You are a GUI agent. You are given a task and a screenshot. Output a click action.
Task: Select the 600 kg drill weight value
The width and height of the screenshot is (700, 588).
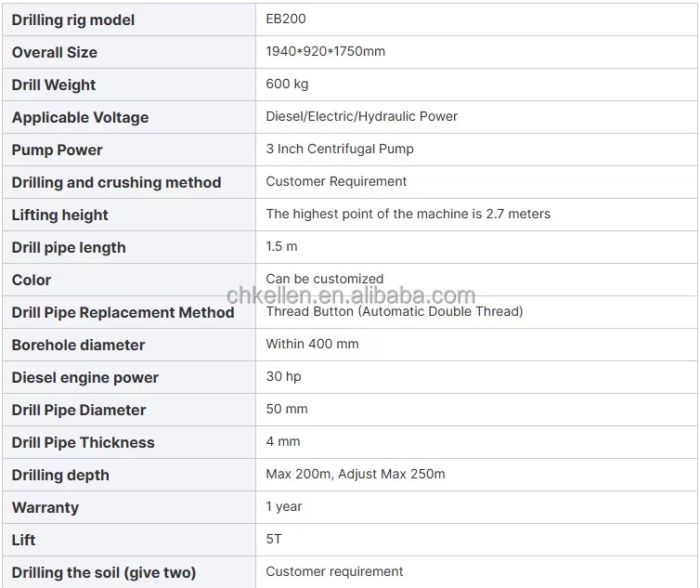[x=287, y=84]
